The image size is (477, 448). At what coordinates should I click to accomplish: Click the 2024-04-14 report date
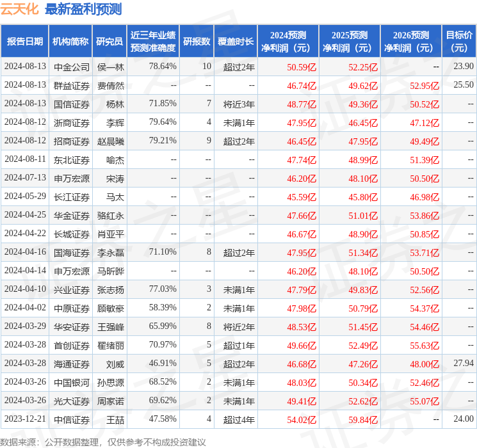(25, 270)
